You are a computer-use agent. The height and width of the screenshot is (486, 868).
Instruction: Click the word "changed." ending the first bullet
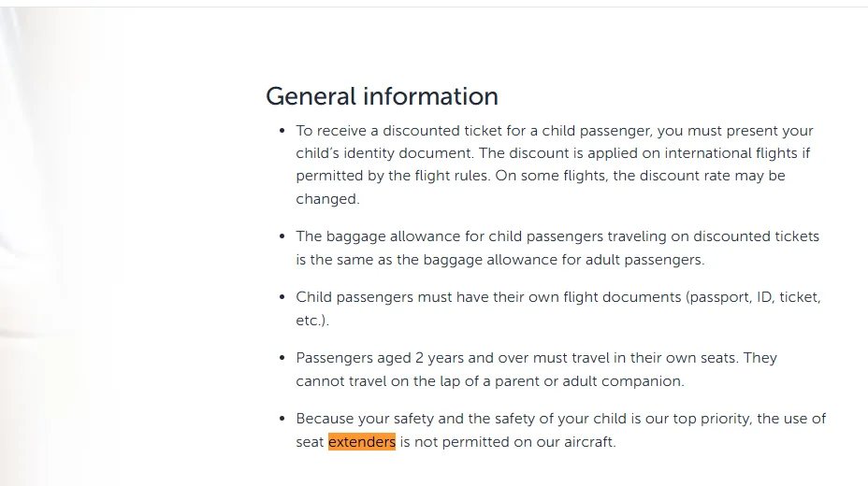click(x=327, y=199)
